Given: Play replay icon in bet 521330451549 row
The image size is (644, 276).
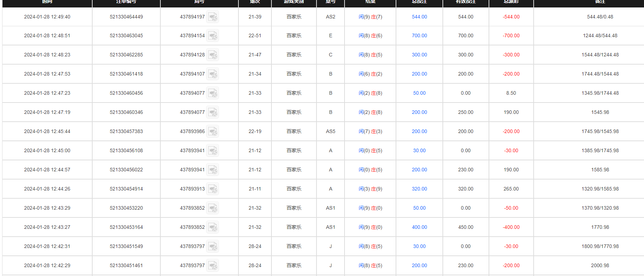Looking at the screenshot, I should (x=213, y=247).
